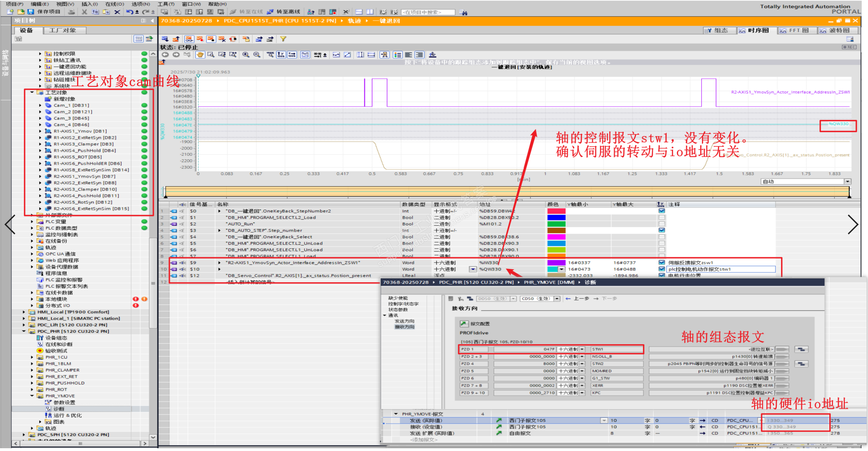Toggle checkbox for %IW330 ZSW1 signal row
The height and width of the screenshot is (451, 868).
[x=661, y=263]
